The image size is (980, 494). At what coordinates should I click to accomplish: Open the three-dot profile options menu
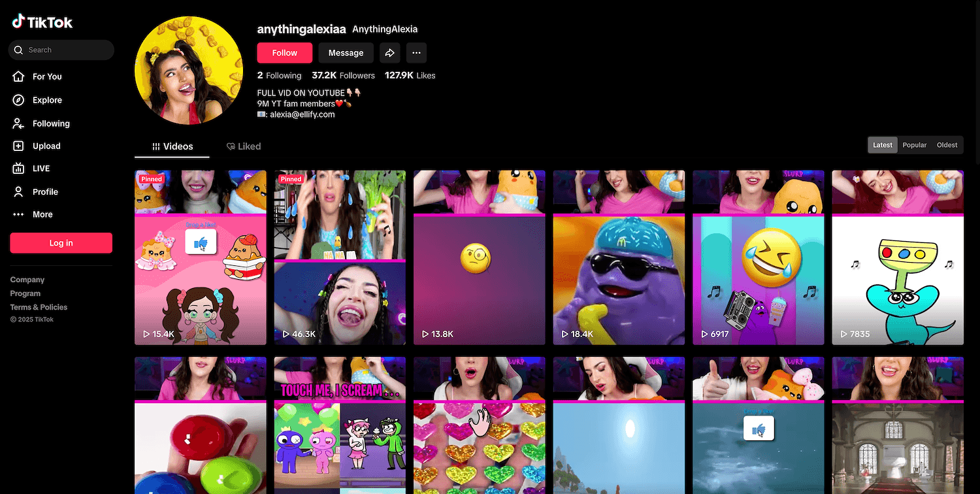(416, 53)
